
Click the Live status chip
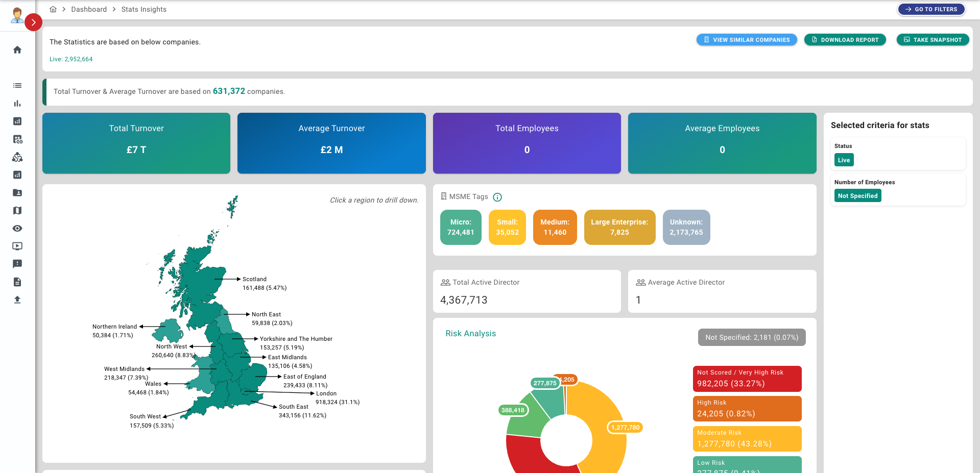point(844,160)
